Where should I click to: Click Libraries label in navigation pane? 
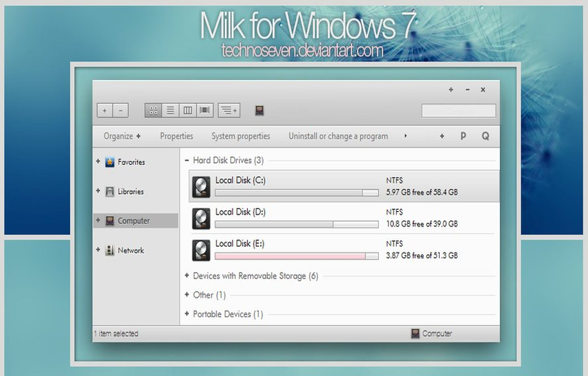pyautogui.click(x=131, y=192)
